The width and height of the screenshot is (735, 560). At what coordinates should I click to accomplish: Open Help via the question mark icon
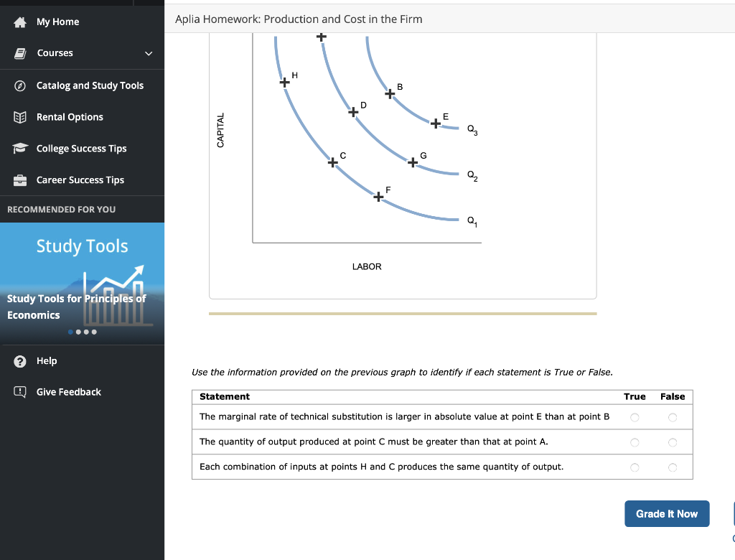pyautogui.click(x=21, y=360)
